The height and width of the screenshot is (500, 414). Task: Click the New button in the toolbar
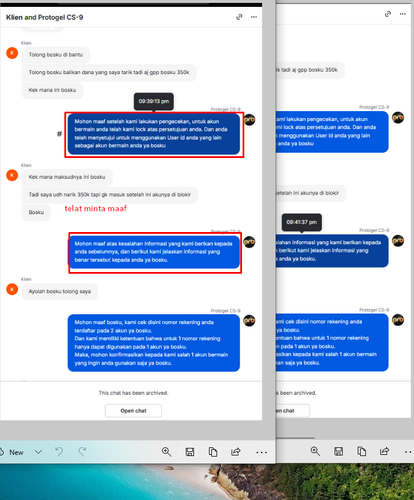click(x=12, y=452)
